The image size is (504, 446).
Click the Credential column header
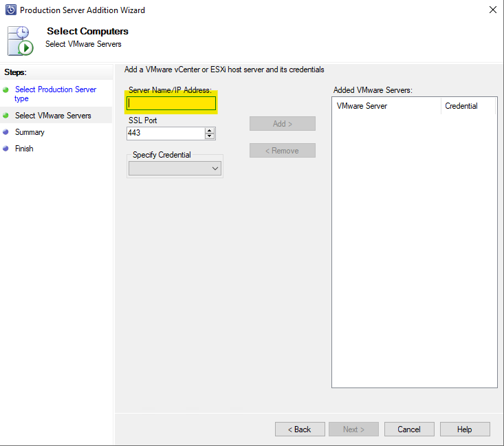(x=468, y=106)
